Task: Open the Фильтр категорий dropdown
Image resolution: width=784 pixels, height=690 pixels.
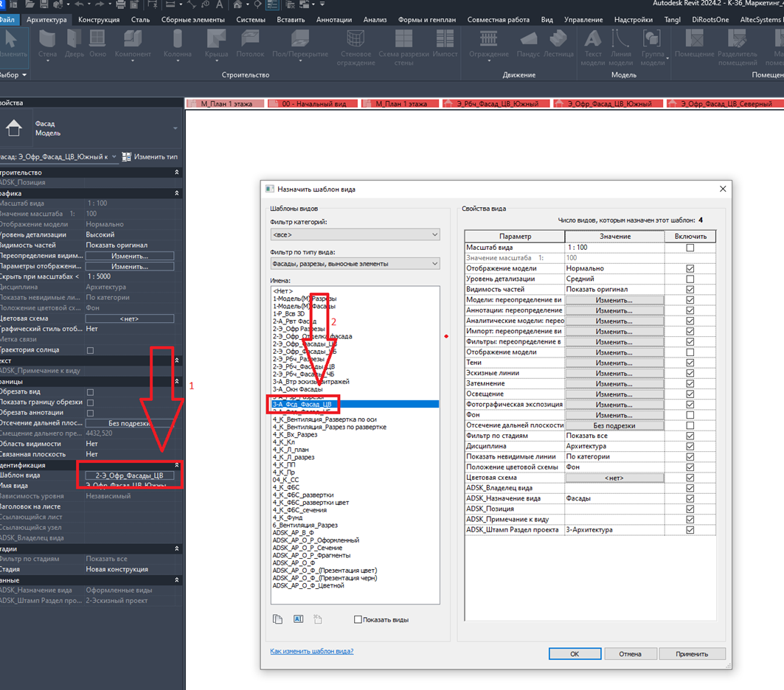Action: point(355,234)
